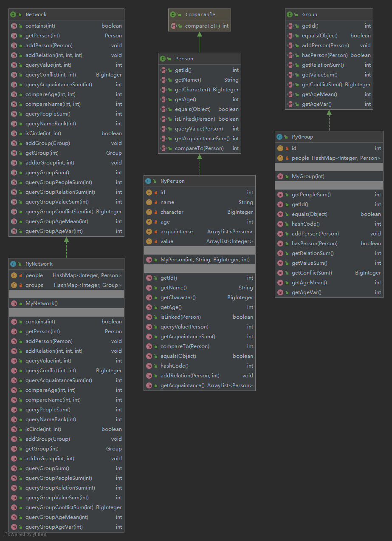This screenshot has width=392, height=541.
Task: Click the constructor icon beside MyPerson(int, String, BigInteger, int)
Action: point(149,260)
